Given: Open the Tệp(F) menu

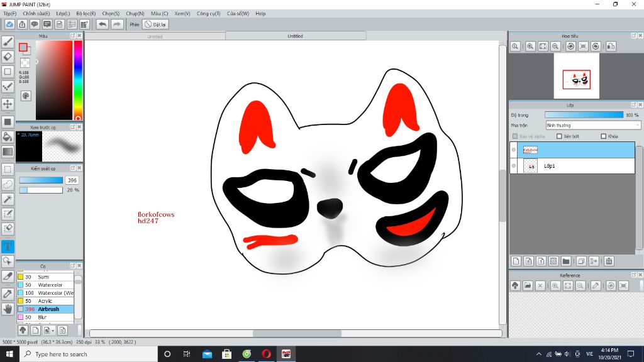Looking at the screenshot, I should tap(10, 14).
